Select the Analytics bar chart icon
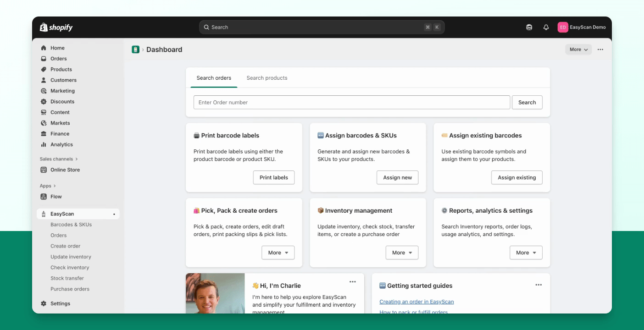Viewport: 644px width, 330px height. pyautogui.click(x=44, y=144)
